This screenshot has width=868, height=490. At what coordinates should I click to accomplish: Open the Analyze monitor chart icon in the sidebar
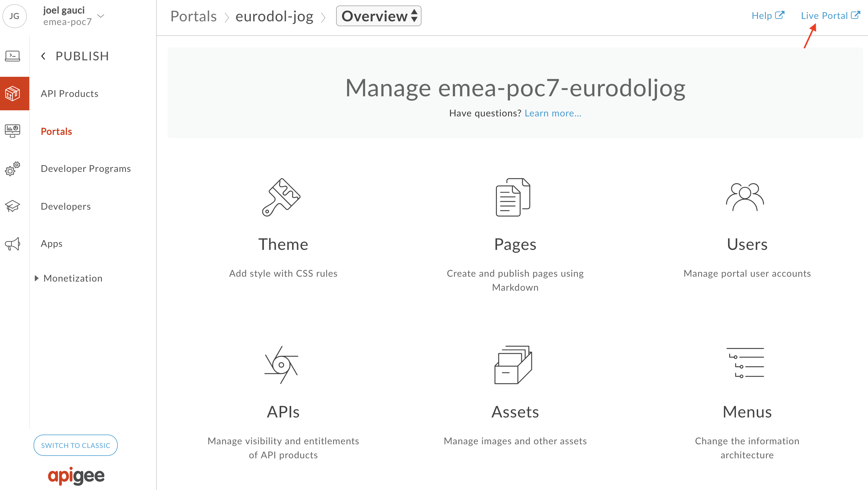coord(13,131)
